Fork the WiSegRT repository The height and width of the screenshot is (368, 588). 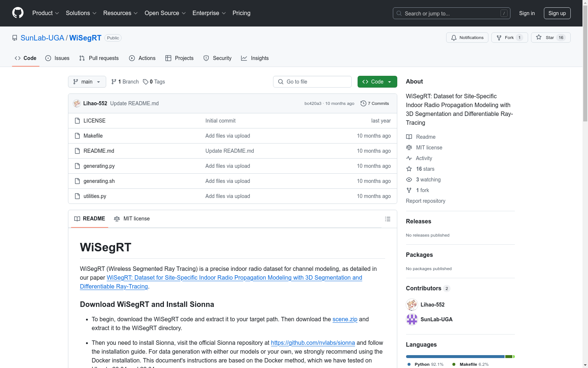coord(509,38)
